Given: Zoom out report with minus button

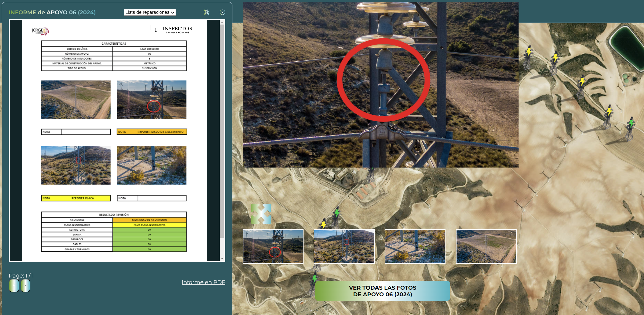Looking at the screenshot, I should (x=25, y=286).
